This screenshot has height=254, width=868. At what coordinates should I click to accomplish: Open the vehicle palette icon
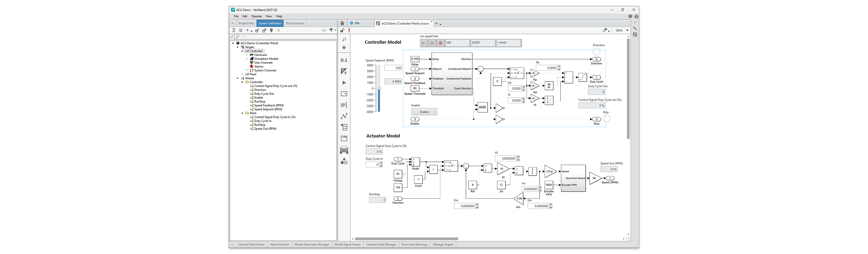click(344, 150)
